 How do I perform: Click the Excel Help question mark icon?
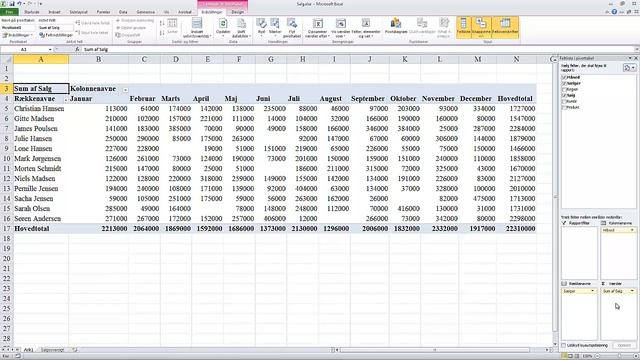coord(614,12)
